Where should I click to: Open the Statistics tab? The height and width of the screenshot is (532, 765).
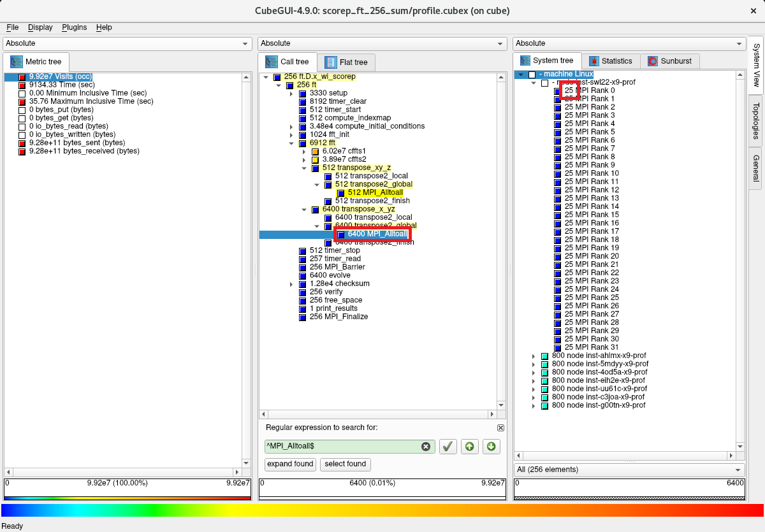click(611, 61)
